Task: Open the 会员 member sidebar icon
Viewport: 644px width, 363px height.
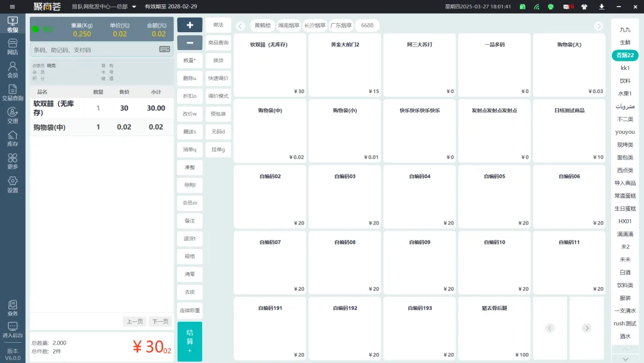Action: coord(12,70)
